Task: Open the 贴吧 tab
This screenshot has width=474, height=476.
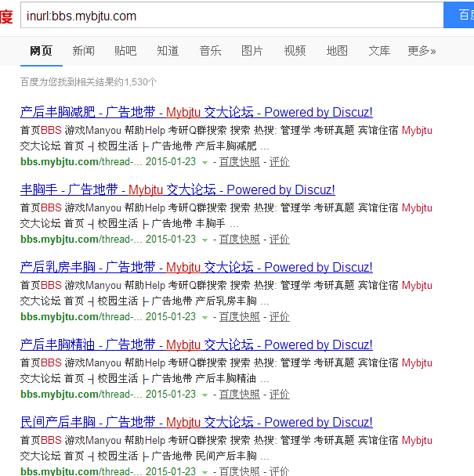Action: (x=125, y=51)
